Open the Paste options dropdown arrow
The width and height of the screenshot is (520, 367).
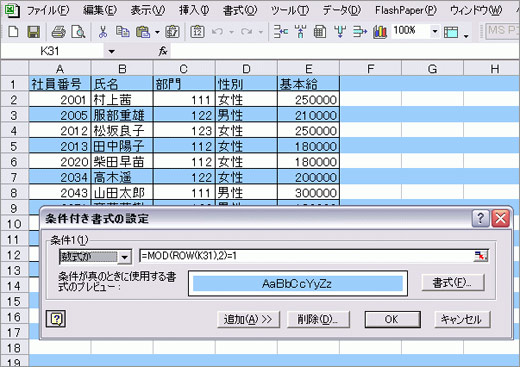tap(157, 32)
